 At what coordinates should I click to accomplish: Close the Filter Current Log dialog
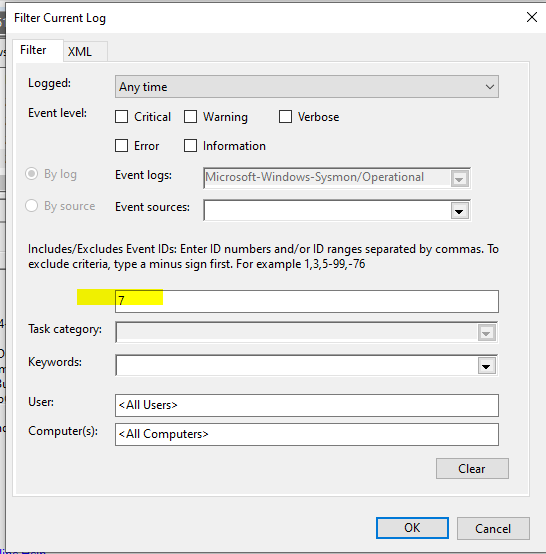(532, 17)
